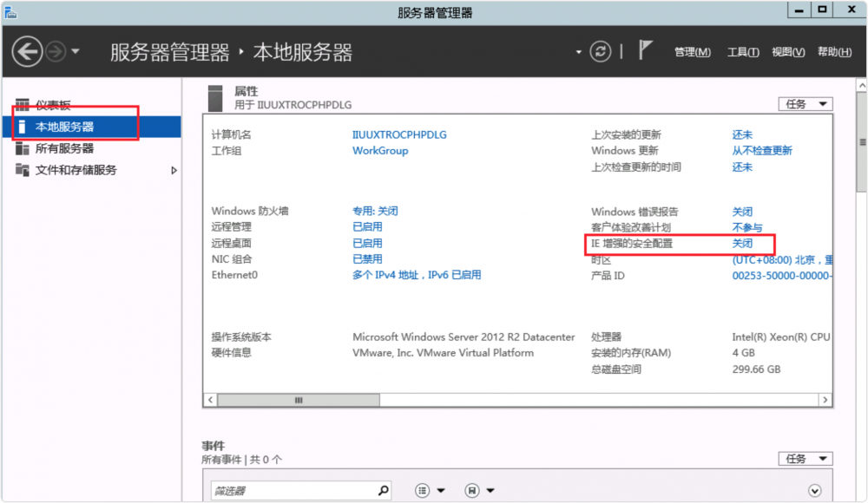Click the 仪表板 dashboard sidebar icon
Image resolution: width=868 pixels, height=503 pixels.
(23, 105)
